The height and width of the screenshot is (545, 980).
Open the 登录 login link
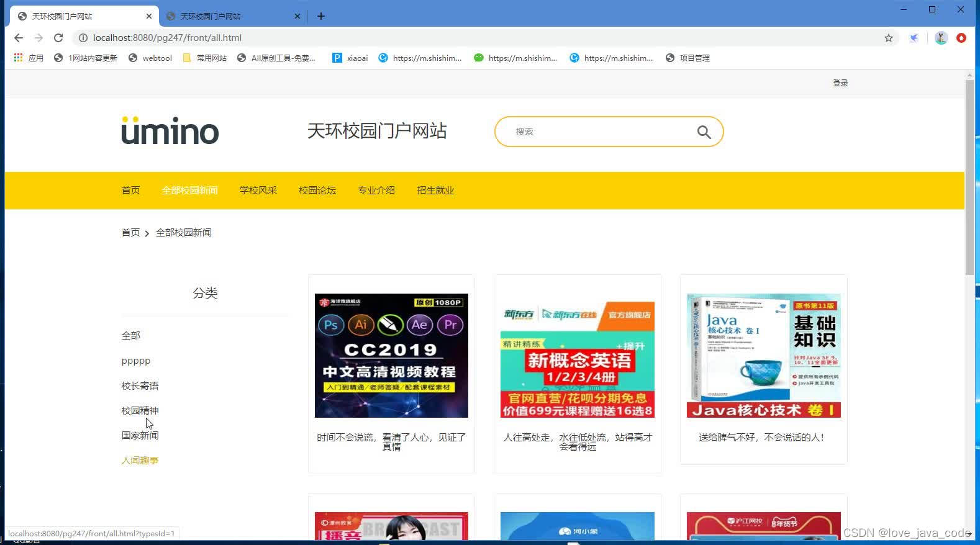(840, 83)
